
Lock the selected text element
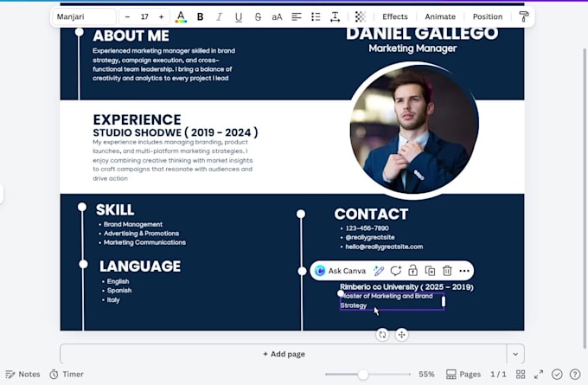pyautogui.click(x=412, y=271)
